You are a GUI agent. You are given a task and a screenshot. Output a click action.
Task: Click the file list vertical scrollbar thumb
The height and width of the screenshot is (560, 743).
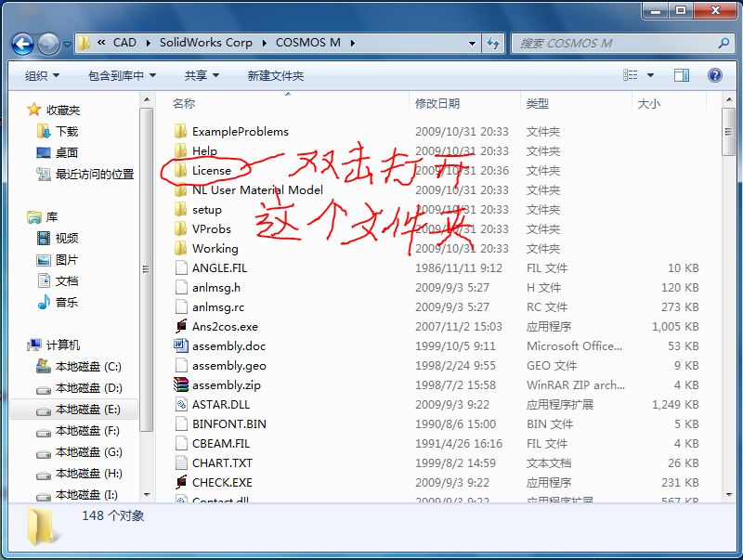point(728,132)
